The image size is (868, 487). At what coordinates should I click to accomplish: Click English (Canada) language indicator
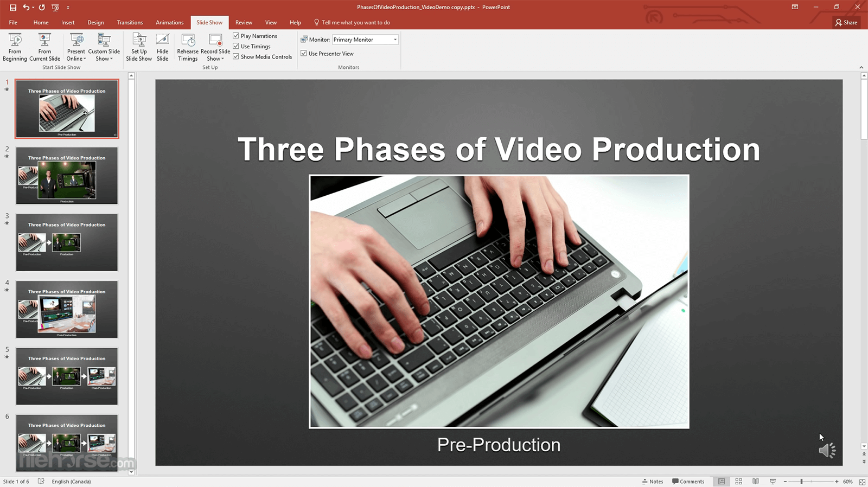pyautogui.click(x=71, y=482)
